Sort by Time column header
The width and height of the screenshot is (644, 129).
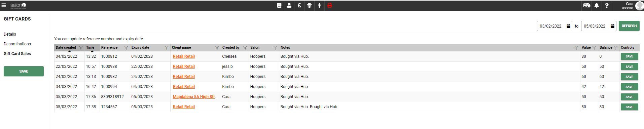(90, 48)
